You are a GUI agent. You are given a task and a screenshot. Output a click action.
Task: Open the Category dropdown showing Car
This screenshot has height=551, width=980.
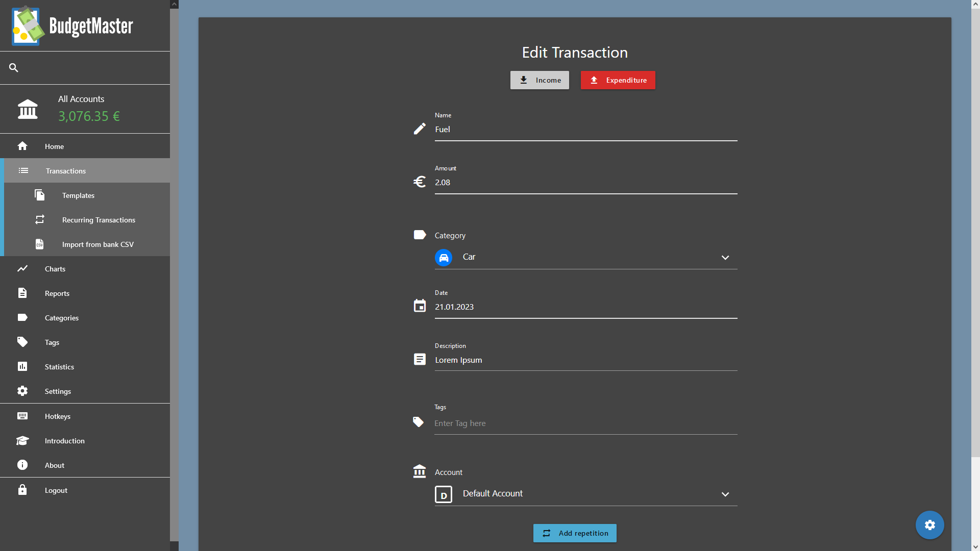point(586,258)
